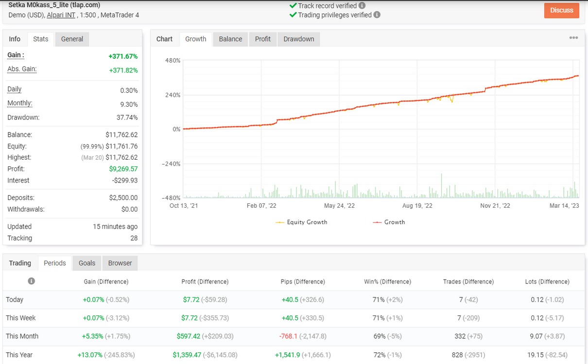Click the $11,762.62 Balance value

(x=121, y=135)
